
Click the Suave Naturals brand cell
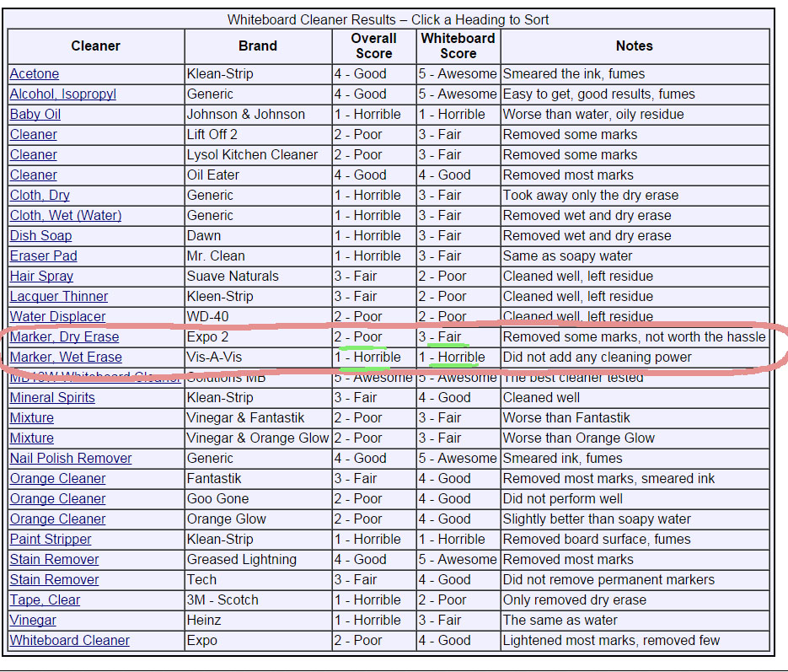pyautogui.click(x=258, y=276)
